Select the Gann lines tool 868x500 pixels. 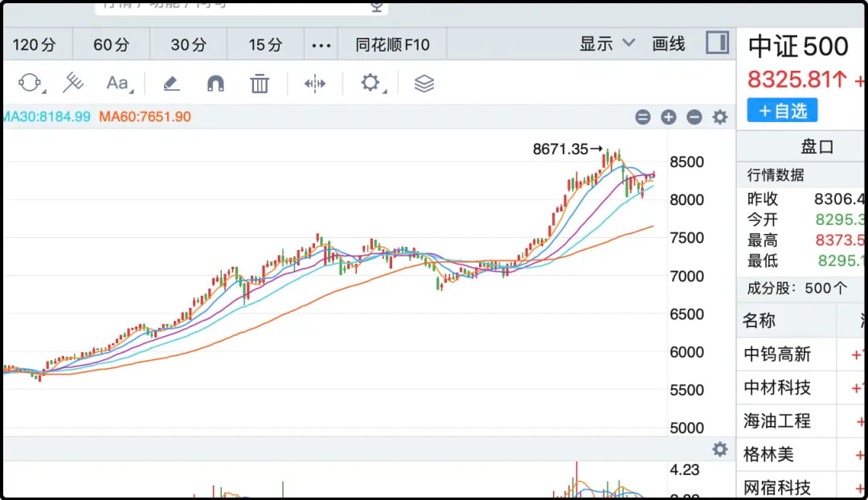click(72, 83)
